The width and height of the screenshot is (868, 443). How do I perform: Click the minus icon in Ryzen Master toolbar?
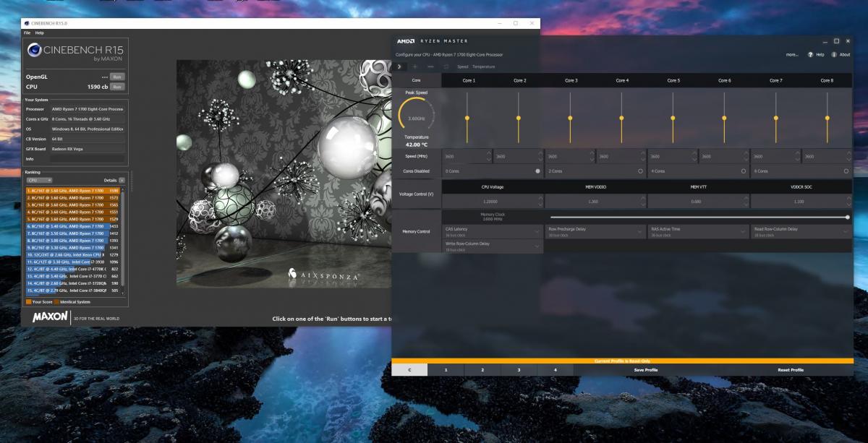click(430, 66)
